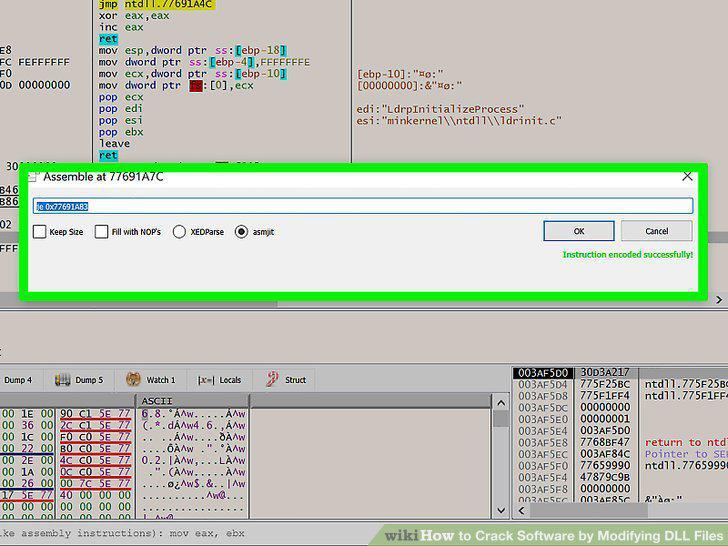Select the asmjit assembler option
Screen dimensions: 728x546
click(x=241, y=232)
